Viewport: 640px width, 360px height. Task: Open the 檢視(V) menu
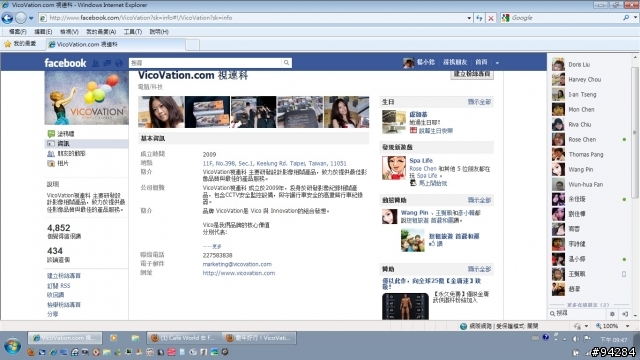tap(69, 31)
